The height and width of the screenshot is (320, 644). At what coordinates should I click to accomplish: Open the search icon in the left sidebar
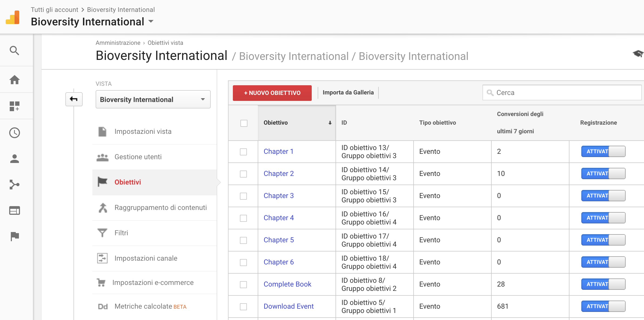tap(14, 50)
